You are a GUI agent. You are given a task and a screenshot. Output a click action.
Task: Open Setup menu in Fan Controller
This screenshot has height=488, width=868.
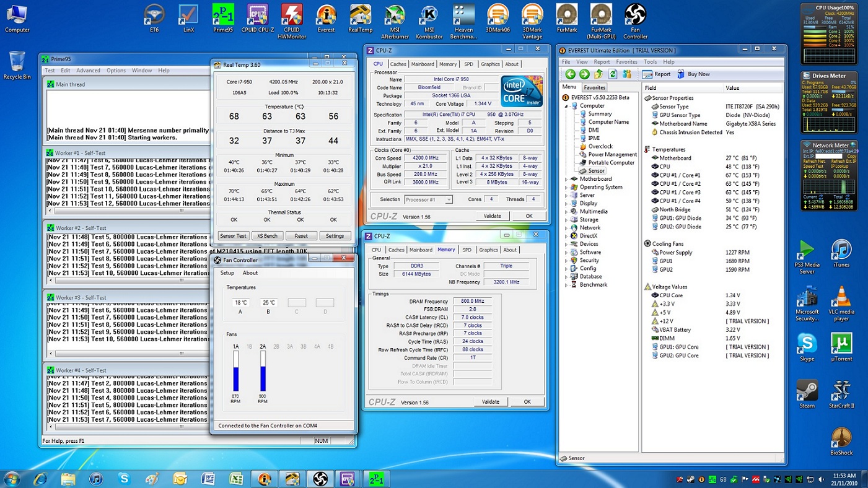pos(227,273)
